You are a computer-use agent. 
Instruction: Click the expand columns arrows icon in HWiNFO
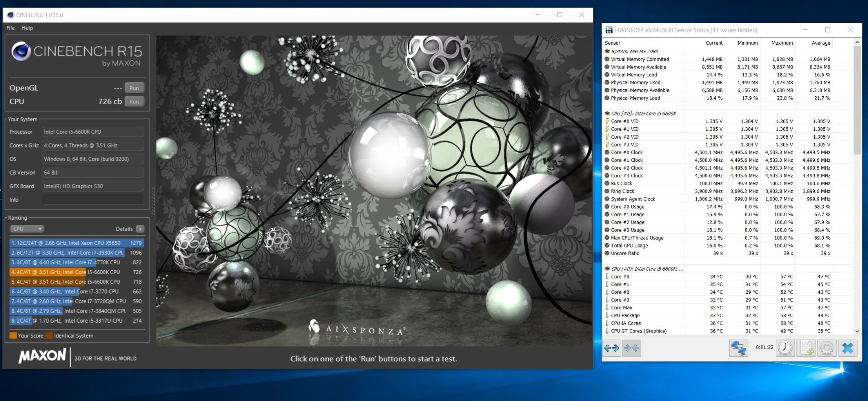pyautogui.click(x=612, y=348)
